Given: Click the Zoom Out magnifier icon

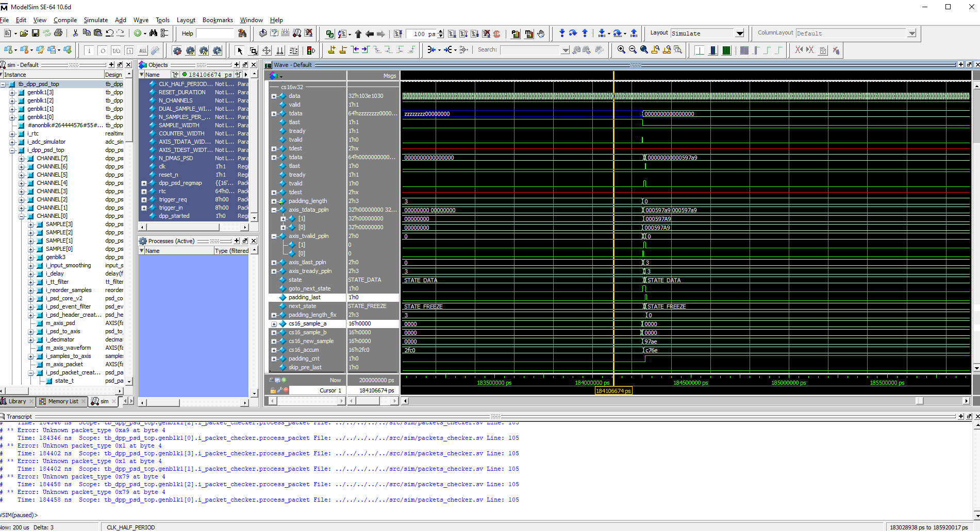Looking at the screenshot, I should 633,49.
